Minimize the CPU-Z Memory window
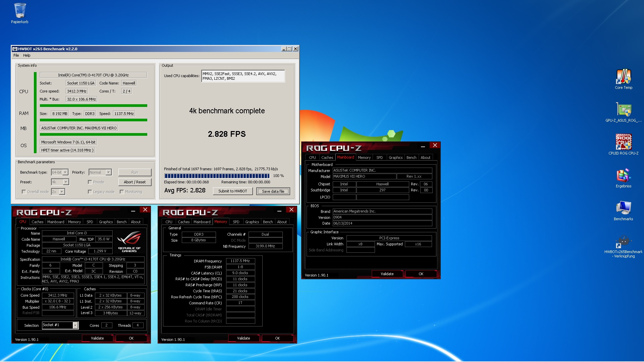Viewport: 644px width, 362px height. (279, 210)
